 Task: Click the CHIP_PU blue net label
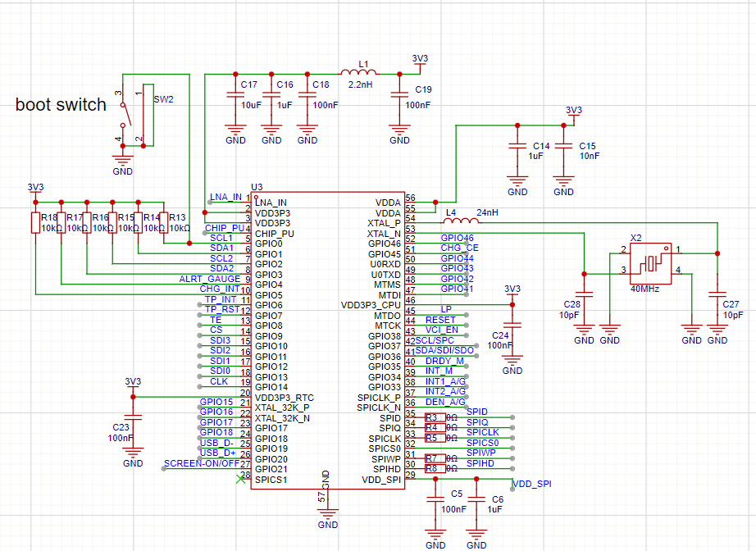[x=225, y=228]
